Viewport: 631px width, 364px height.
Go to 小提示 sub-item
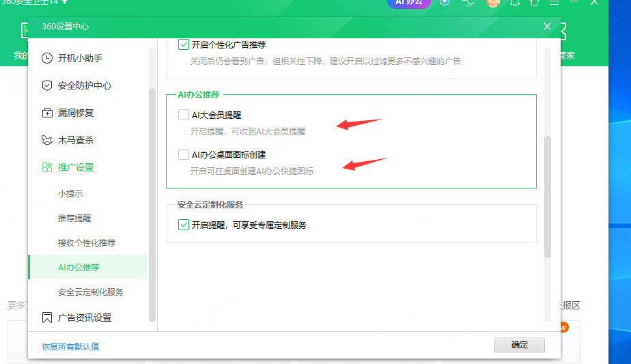pos(70,194)
